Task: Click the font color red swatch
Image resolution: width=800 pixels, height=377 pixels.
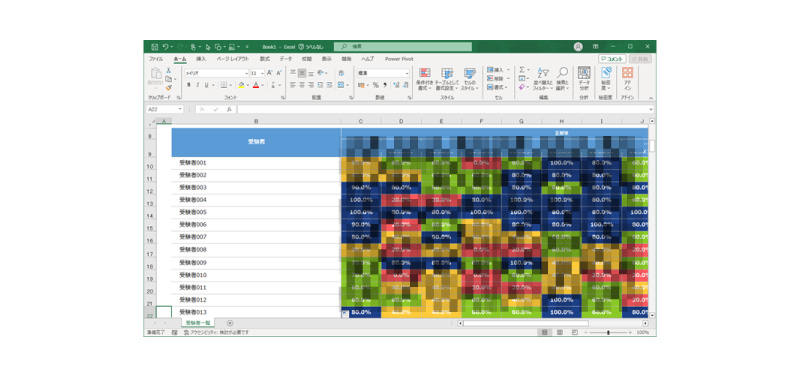Action: (x=256, y=85)
